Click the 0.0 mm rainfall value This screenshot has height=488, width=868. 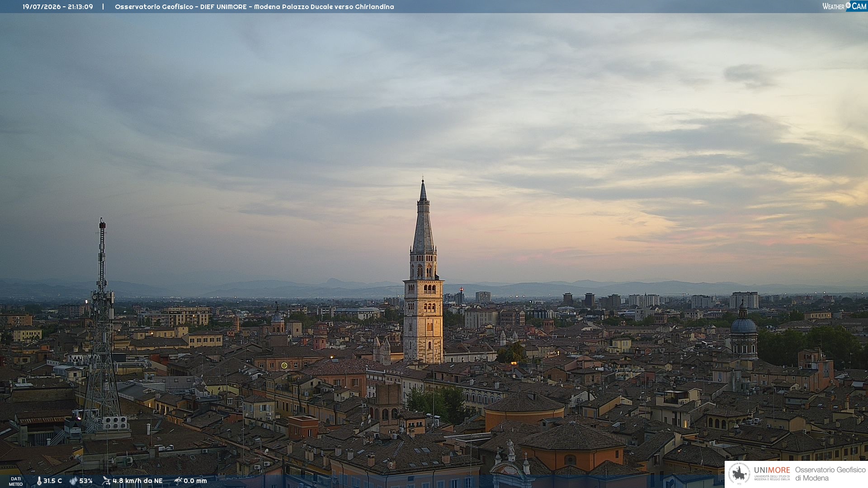tap(195, 481)
